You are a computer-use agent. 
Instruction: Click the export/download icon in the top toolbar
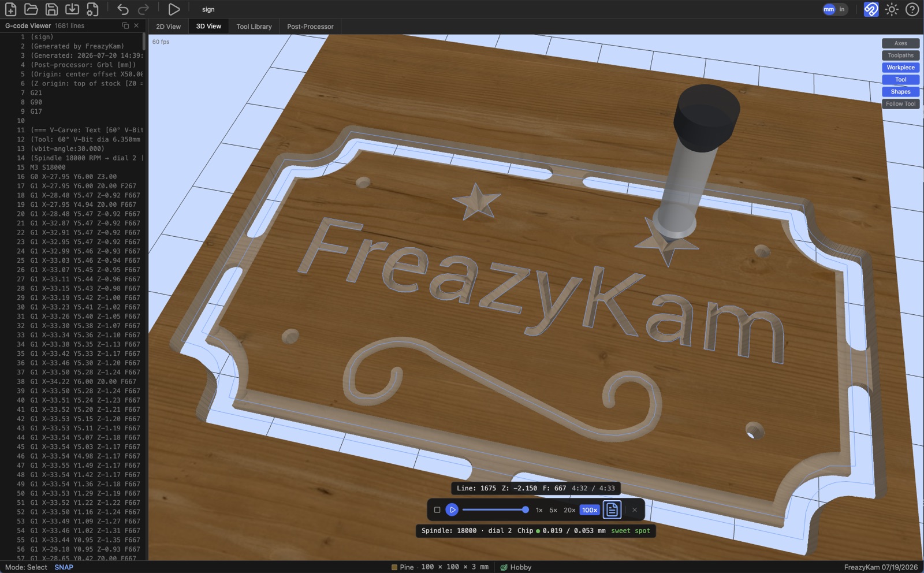pyautogui.click(x=72, y=9)
